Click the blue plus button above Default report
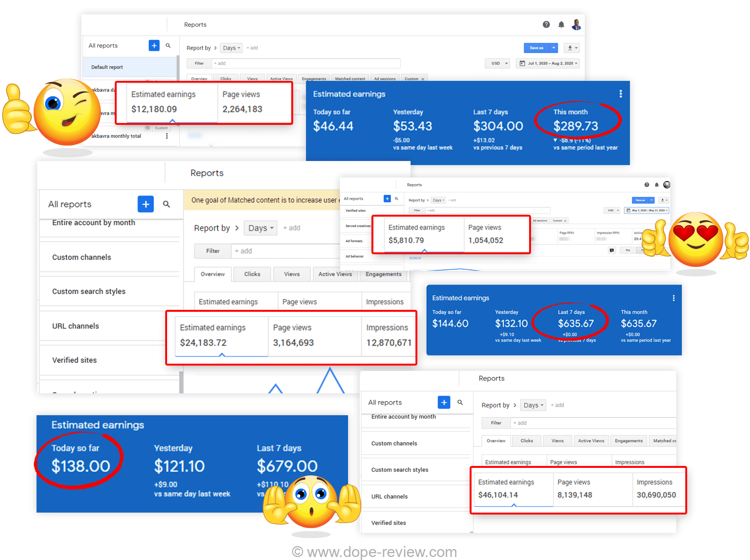Screen dimensions: 750x560 click(x=154, y=46)
